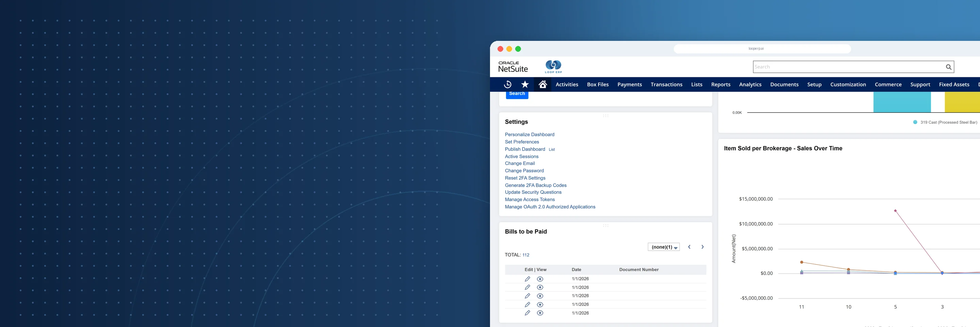Open the Fixed Assets menu
This screenshot has width=980, height=327.
tap(954, 84)
